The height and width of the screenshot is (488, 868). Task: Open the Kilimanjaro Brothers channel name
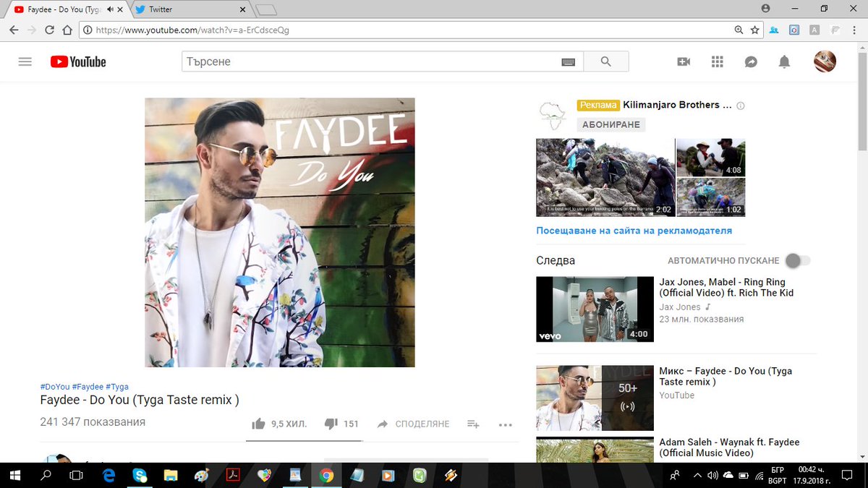[x=678, y=105]
